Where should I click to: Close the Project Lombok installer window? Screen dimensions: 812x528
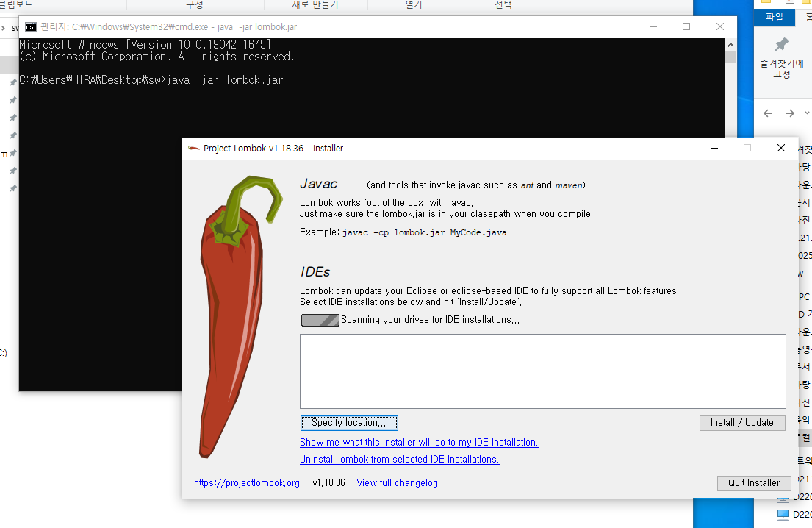pyautogui.click(x=781, y=149)
